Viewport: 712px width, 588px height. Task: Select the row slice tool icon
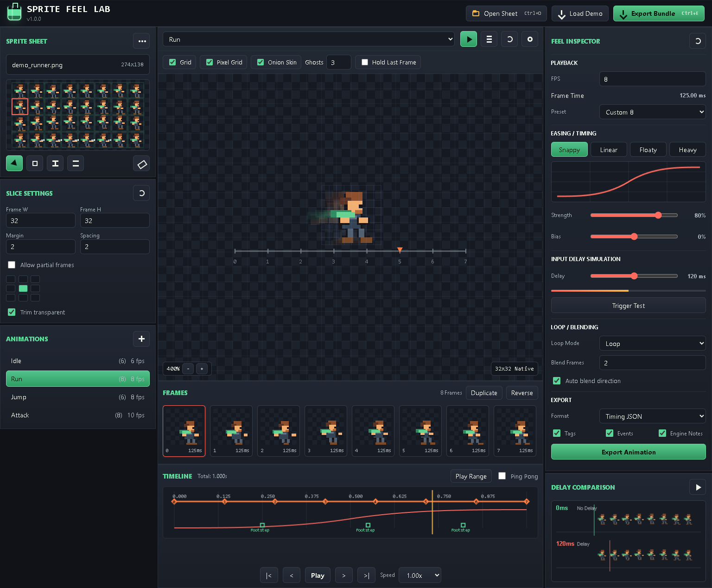76,163
